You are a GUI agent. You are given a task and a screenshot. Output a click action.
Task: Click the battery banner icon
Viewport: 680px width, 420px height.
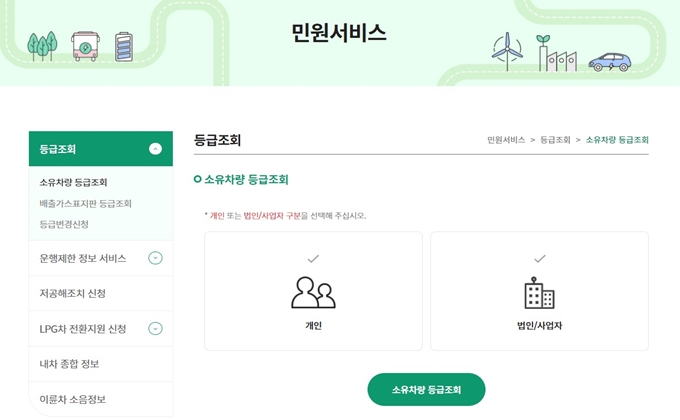124,47
